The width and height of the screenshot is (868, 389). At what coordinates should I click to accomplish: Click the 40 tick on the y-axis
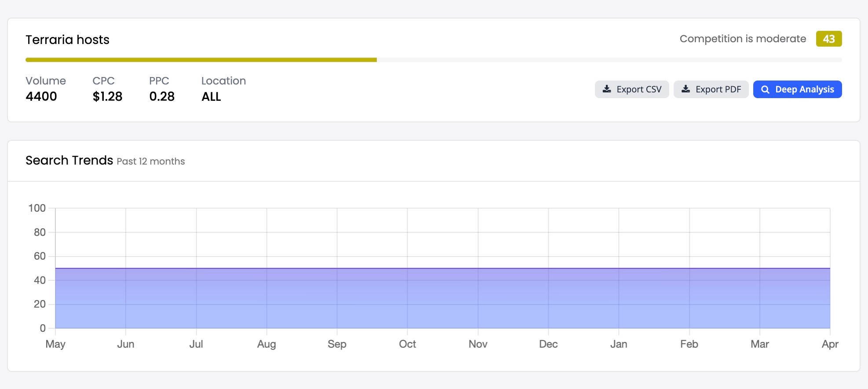click(40, 280)
